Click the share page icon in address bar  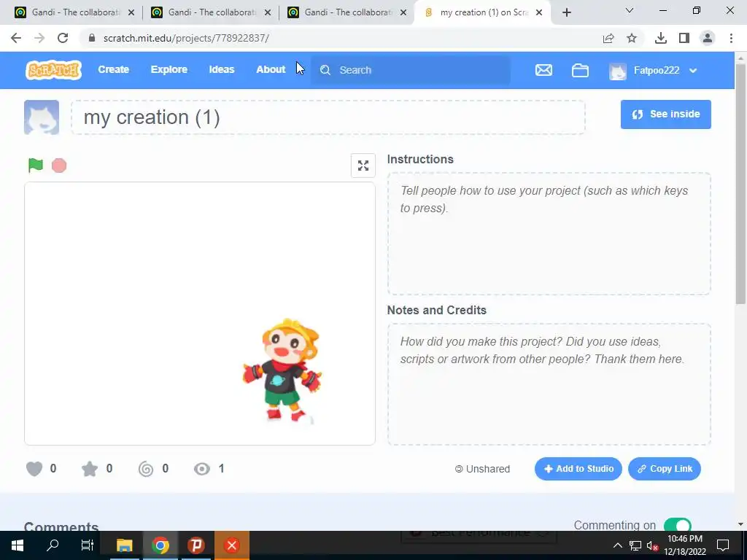(608, 38)
